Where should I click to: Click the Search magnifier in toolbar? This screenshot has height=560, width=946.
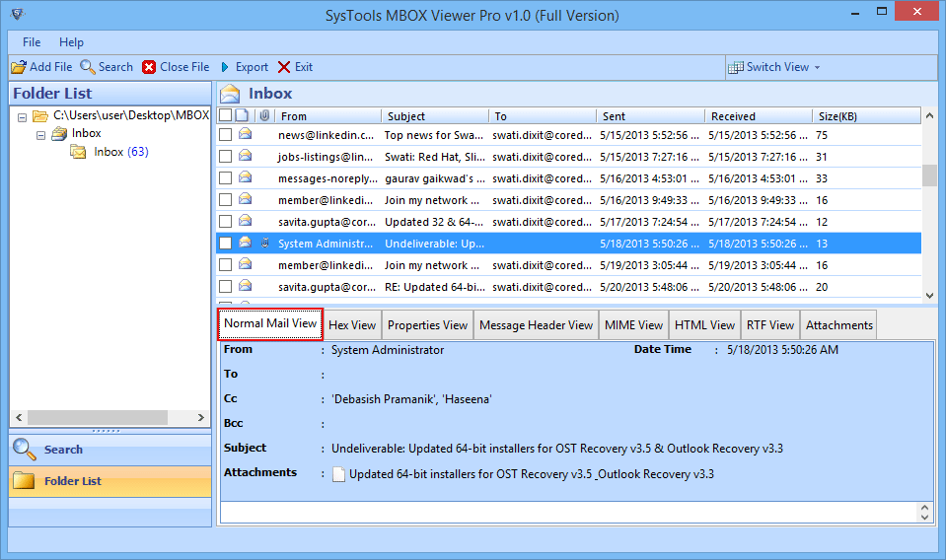[x=88, y=67]
